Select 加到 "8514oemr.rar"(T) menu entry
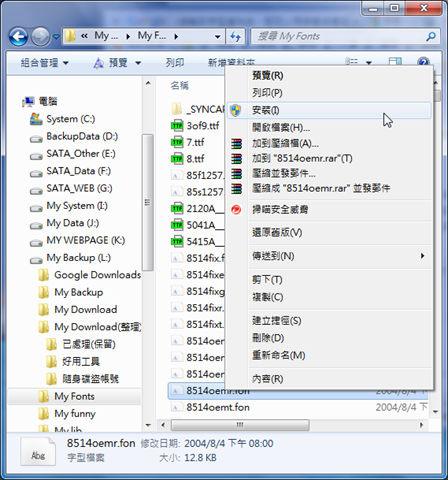Screen dimensions: 448x480 [329, 158]
